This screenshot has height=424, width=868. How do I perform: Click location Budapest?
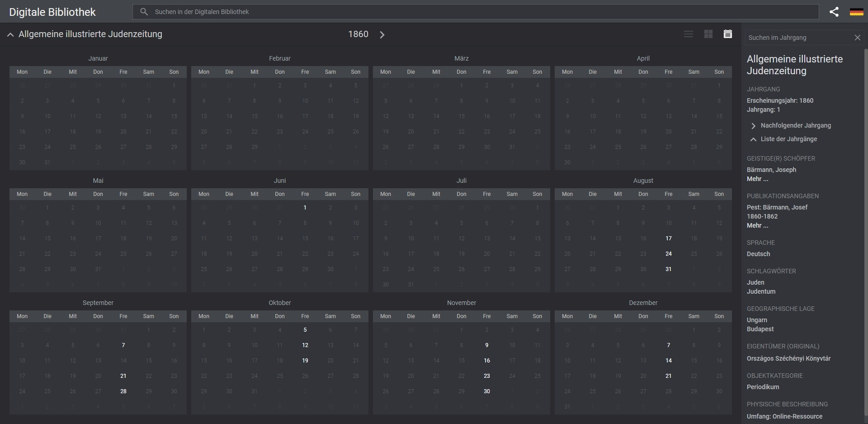coord(760,329)
